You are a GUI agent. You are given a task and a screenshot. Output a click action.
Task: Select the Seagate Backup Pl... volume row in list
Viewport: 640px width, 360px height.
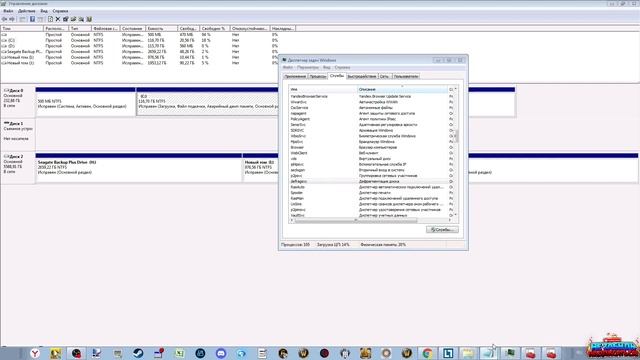147,52
